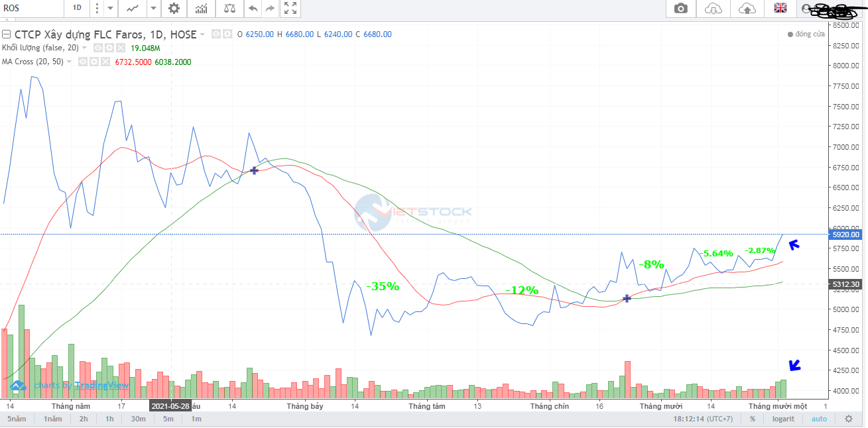Change language with the UK flag icon
Screen dimensions: 868x428
[780, 9]
